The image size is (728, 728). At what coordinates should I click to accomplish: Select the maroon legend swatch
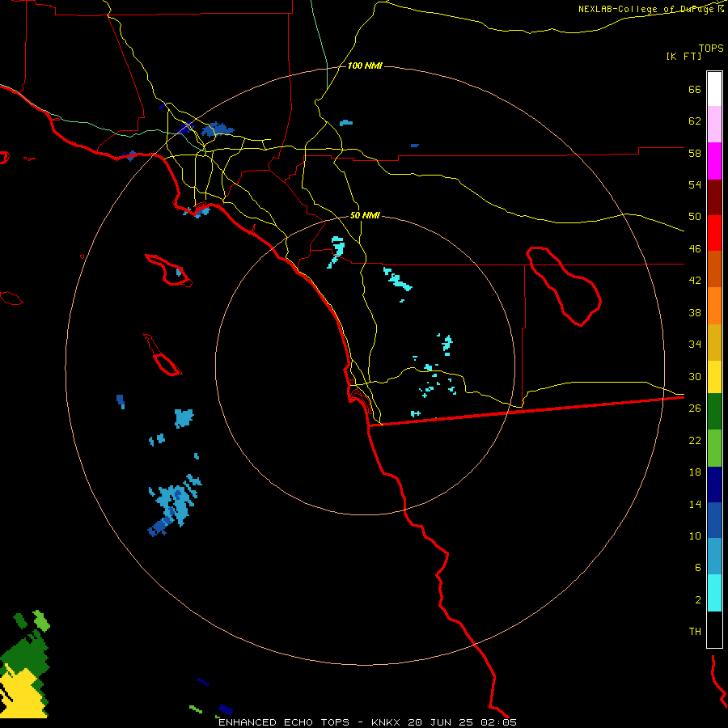click(x=714, y=197)
